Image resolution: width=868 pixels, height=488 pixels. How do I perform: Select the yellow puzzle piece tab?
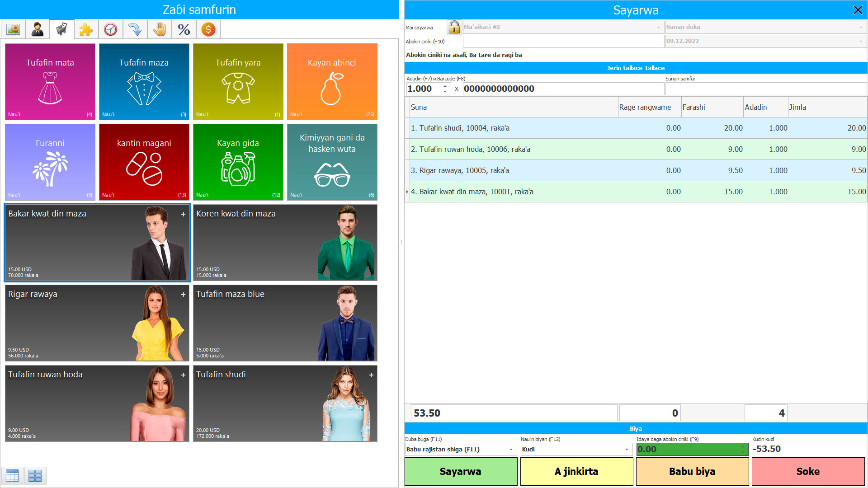pos(86,30)
